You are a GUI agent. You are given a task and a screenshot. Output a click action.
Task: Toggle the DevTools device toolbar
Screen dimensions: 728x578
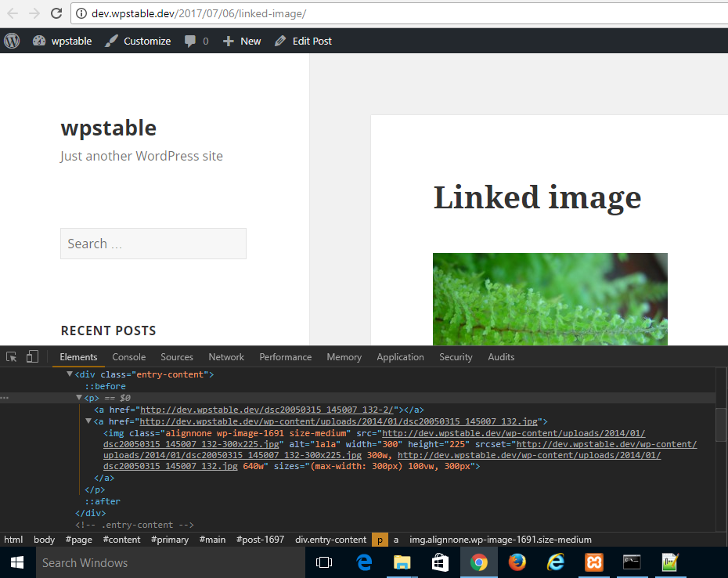pos(32,356)
